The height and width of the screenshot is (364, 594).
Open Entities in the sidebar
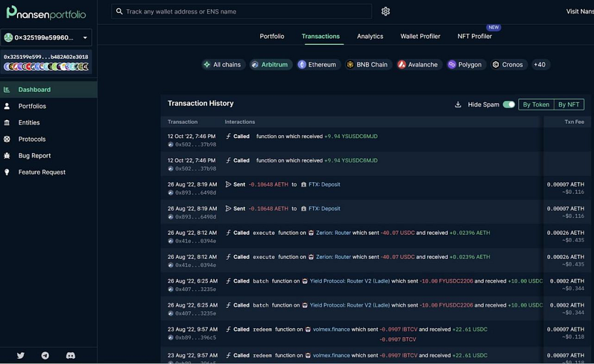(x=48, y=122)
